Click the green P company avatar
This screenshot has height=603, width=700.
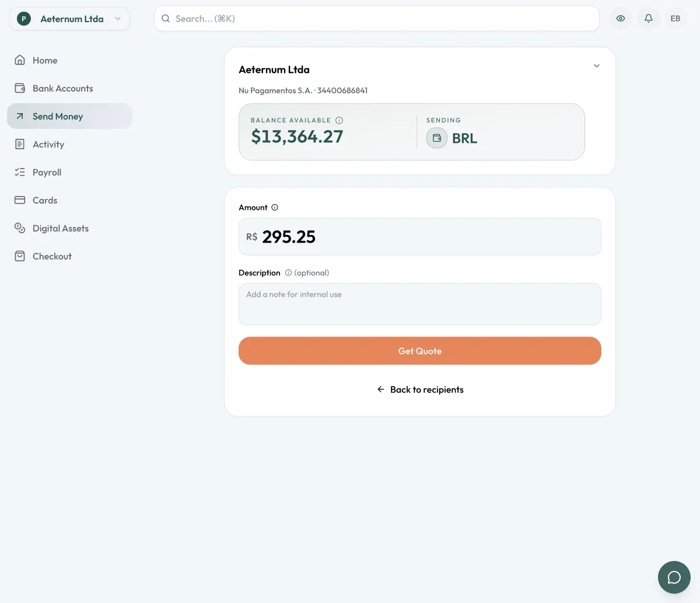23,19
